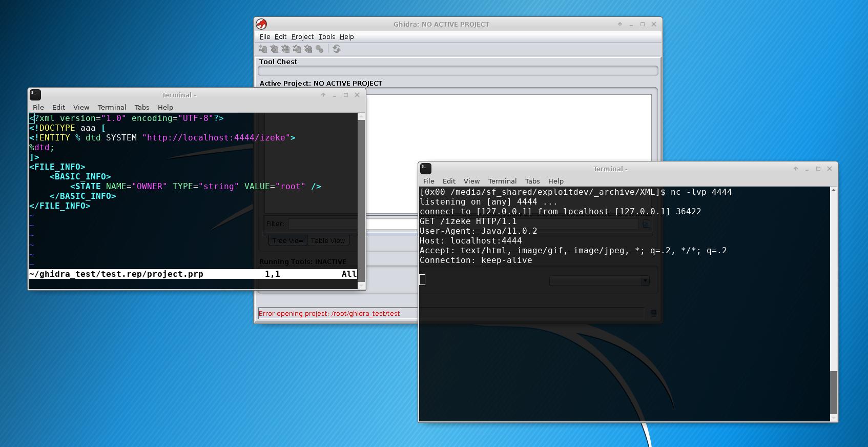Click the "%dtd;" line in vim

click(x=42, y=147)
